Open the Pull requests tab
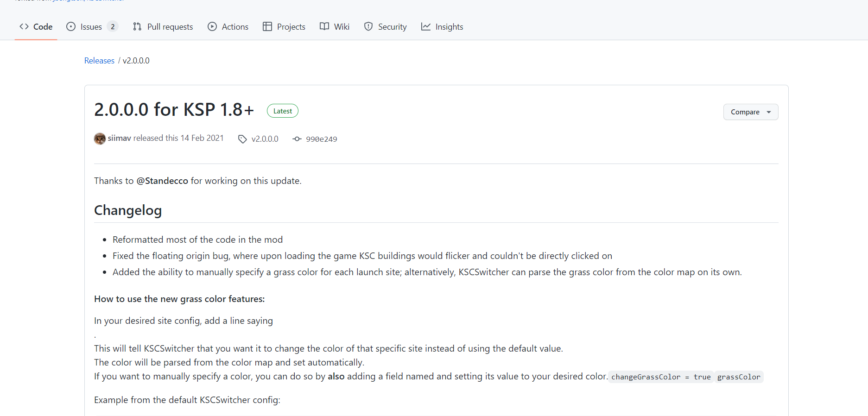The image size is (868, 416). [x=170, y=27]
